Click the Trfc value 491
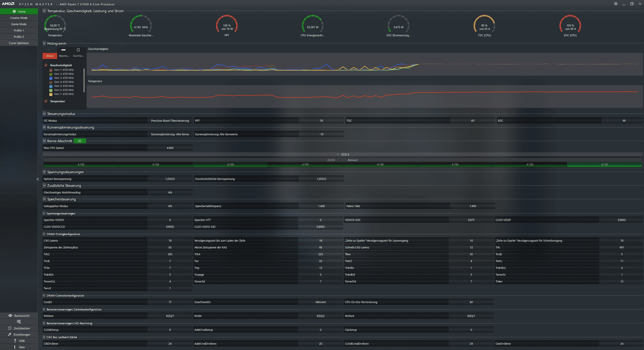 (622, 247)
